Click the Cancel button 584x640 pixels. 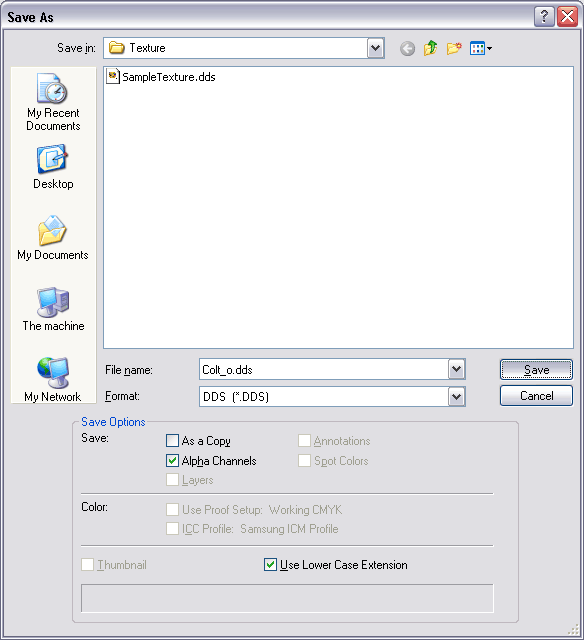coord(536,396)
